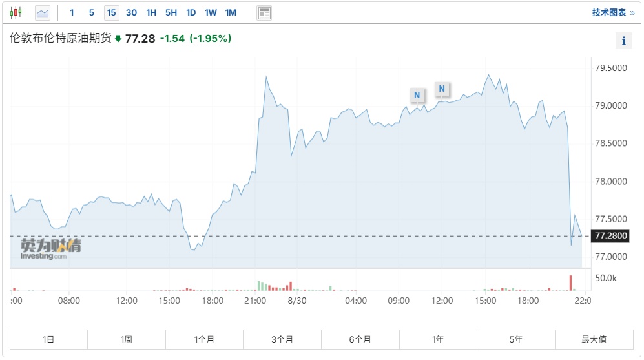
Task: Select the 3个月 range tab
Action: tap(282, 339)
